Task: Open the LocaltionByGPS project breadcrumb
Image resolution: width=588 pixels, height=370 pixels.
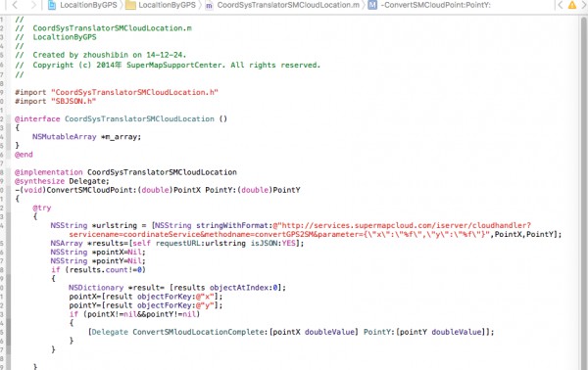Action: point(88,5)
